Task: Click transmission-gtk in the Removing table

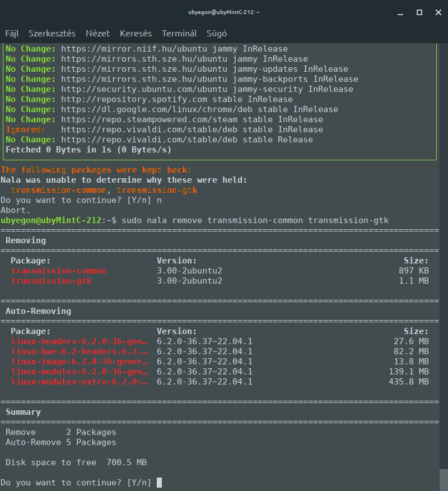Action: click(x=51, y=281)
